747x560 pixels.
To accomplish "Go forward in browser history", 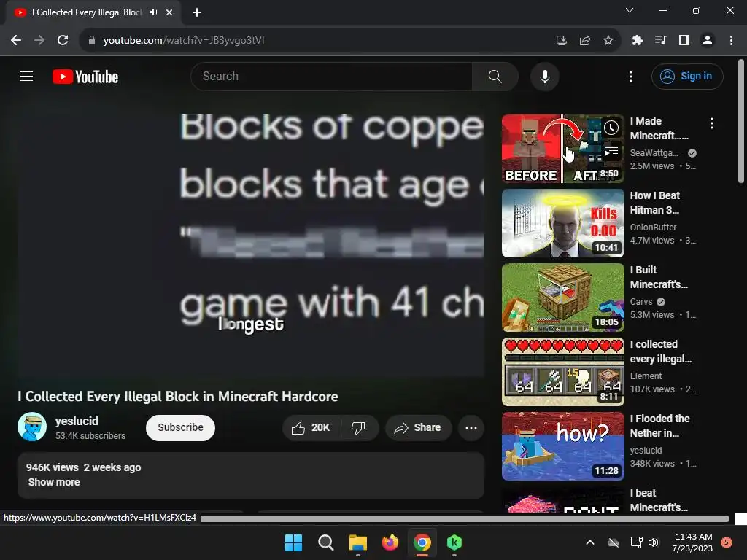I will coord(39,41).
